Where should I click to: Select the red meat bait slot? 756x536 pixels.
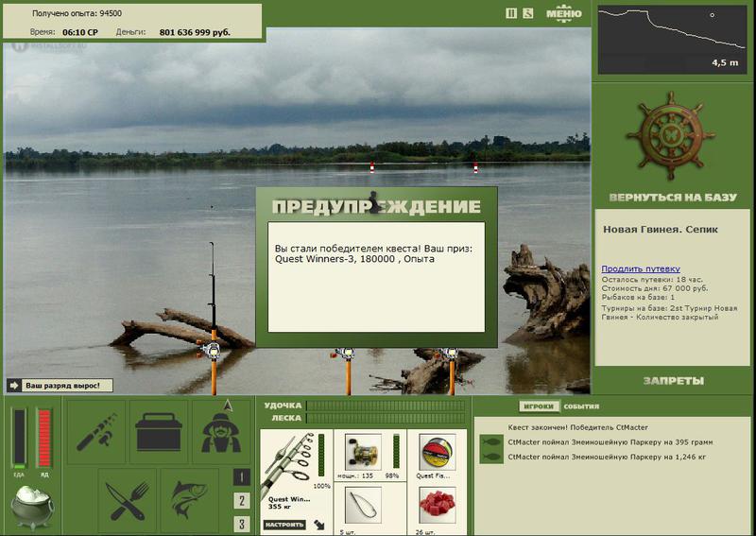click(x=437, y=509)
